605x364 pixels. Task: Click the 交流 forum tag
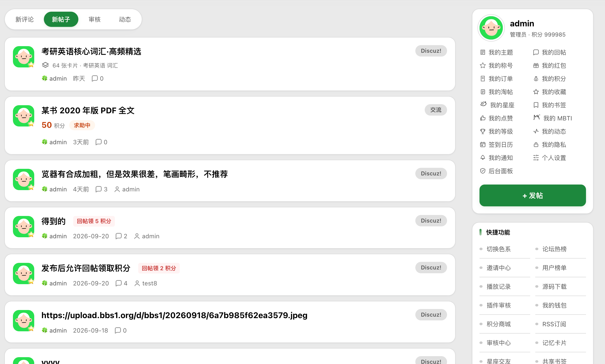(436, 110)
